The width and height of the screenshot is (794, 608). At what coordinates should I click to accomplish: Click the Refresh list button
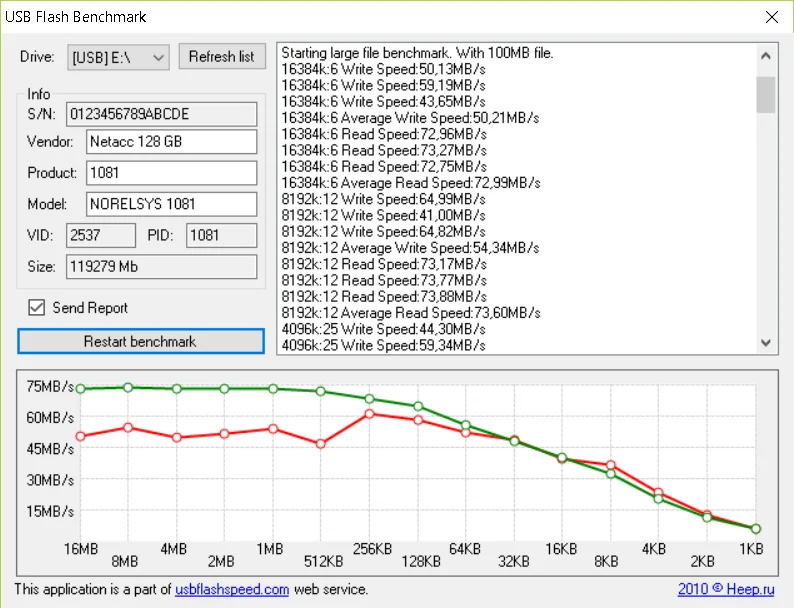[221, 57]
